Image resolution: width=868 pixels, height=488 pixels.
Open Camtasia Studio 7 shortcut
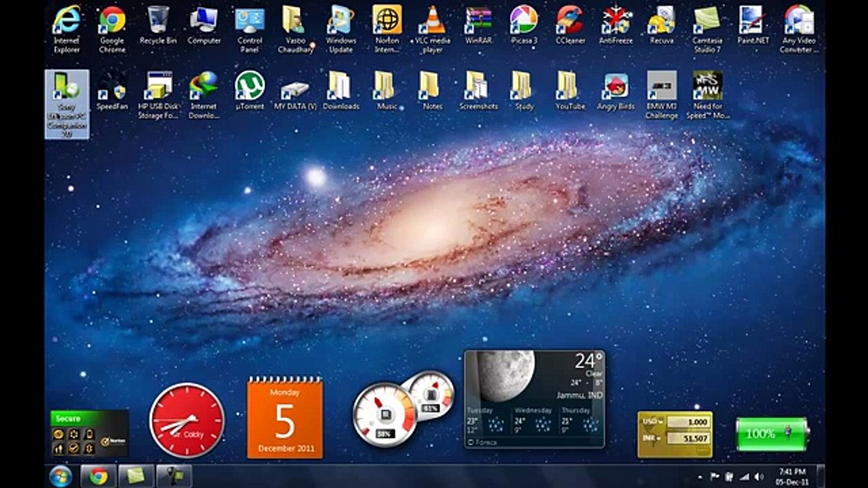click(707, 28)
